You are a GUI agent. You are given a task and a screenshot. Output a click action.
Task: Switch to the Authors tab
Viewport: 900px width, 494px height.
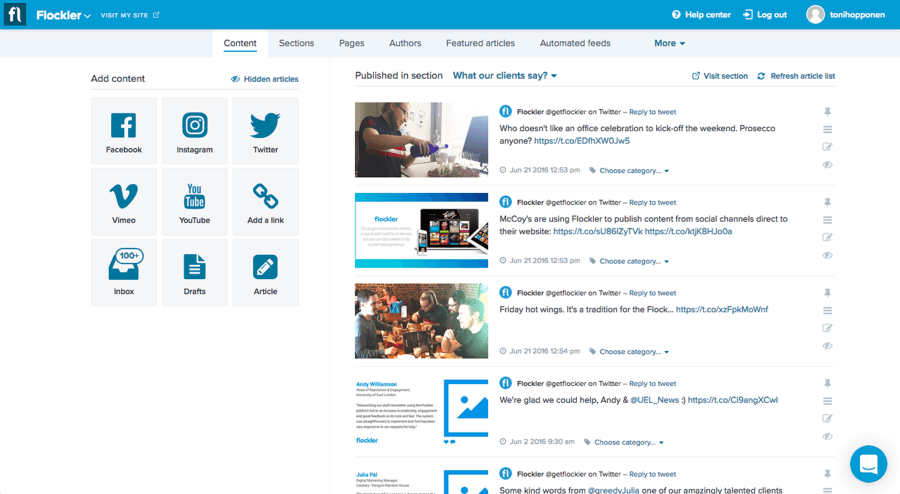[x=405, y=43]
